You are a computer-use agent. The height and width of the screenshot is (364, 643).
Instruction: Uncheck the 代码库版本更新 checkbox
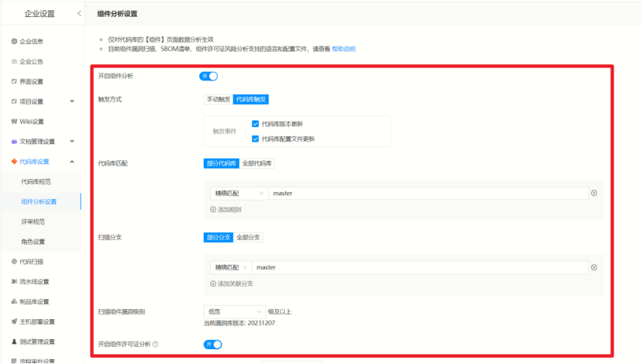256,124
